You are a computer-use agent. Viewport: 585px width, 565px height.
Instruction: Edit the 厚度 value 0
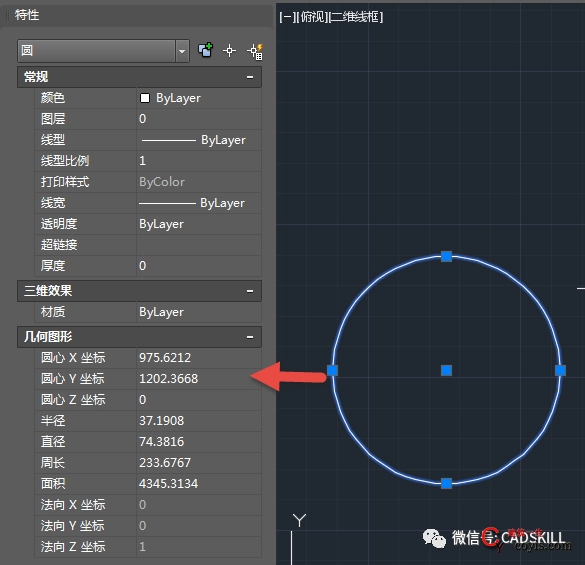tap(199, 266)
